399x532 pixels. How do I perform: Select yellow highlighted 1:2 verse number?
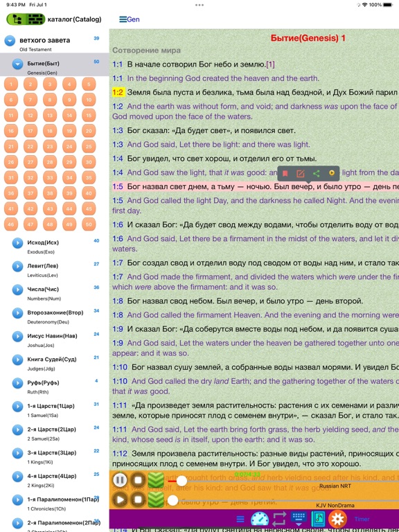coord(118,92)
